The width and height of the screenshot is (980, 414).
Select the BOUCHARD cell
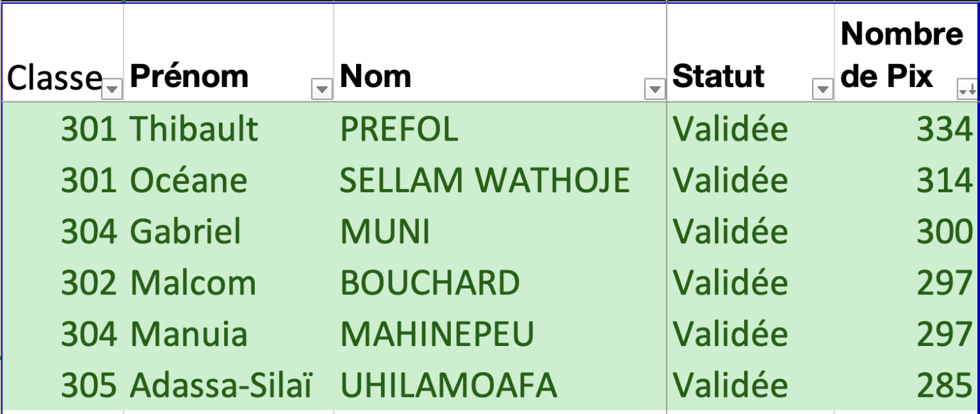pos(430,283)
